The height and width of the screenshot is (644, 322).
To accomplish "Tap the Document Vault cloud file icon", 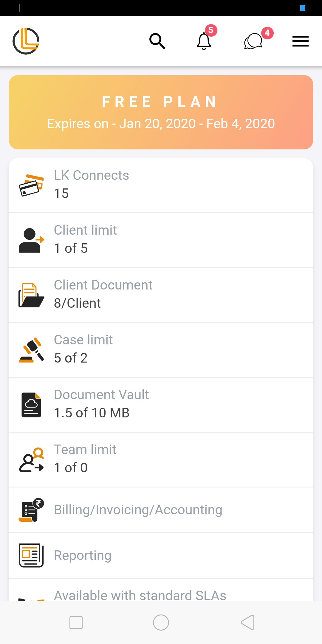I will click(31, 405).
